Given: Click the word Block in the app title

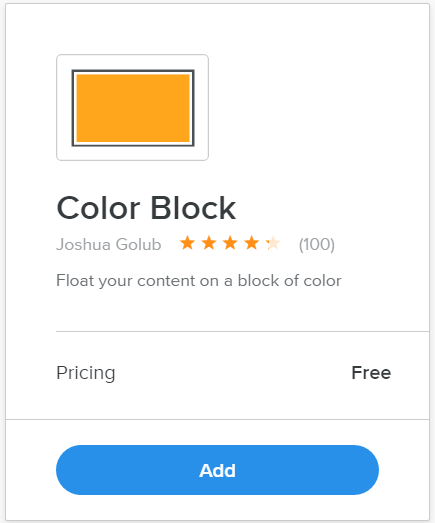Looking at the screenshot, I should (193, 208).
